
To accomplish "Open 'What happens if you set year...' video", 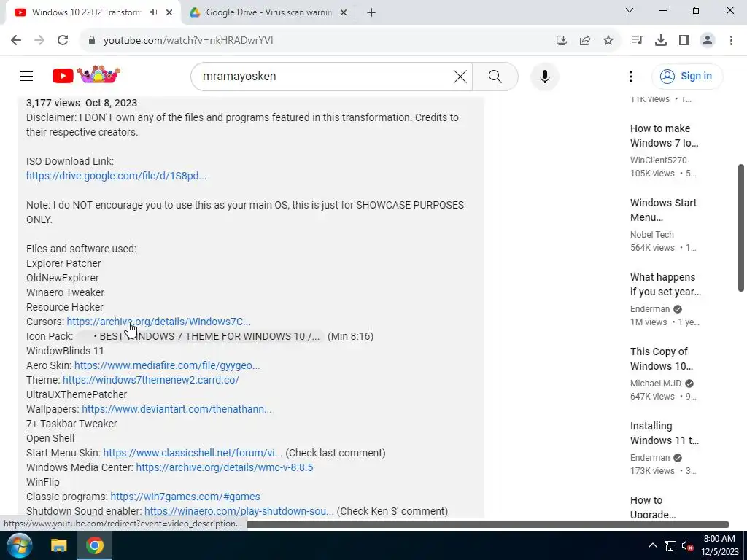I will 665,284.
